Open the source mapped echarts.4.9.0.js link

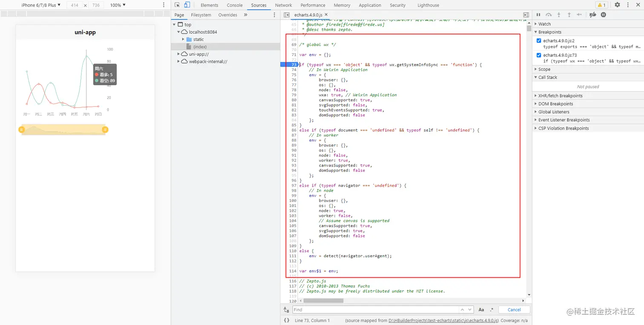[444, 320]
